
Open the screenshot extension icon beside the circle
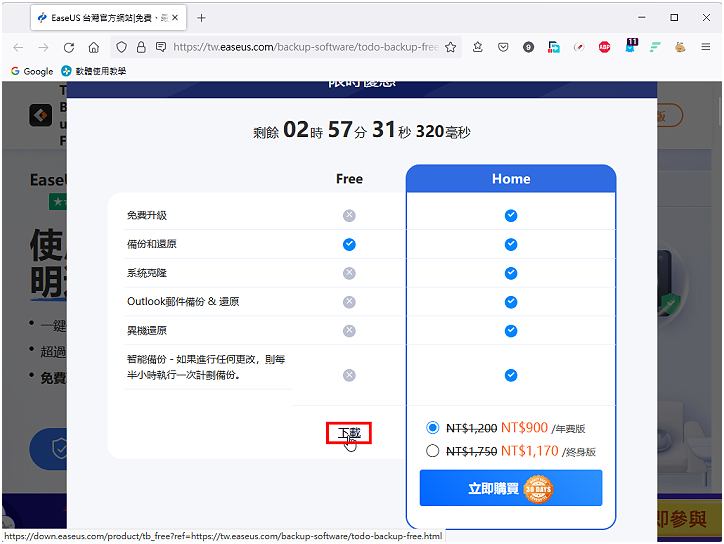tap(554, 47)
